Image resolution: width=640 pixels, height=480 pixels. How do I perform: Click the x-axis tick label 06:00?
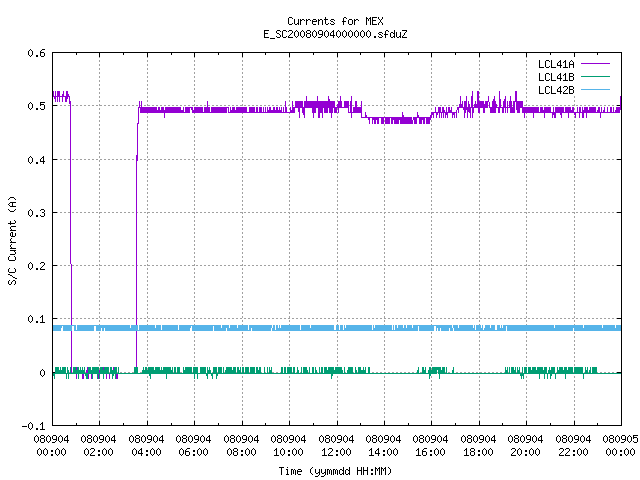pos(193,452)
